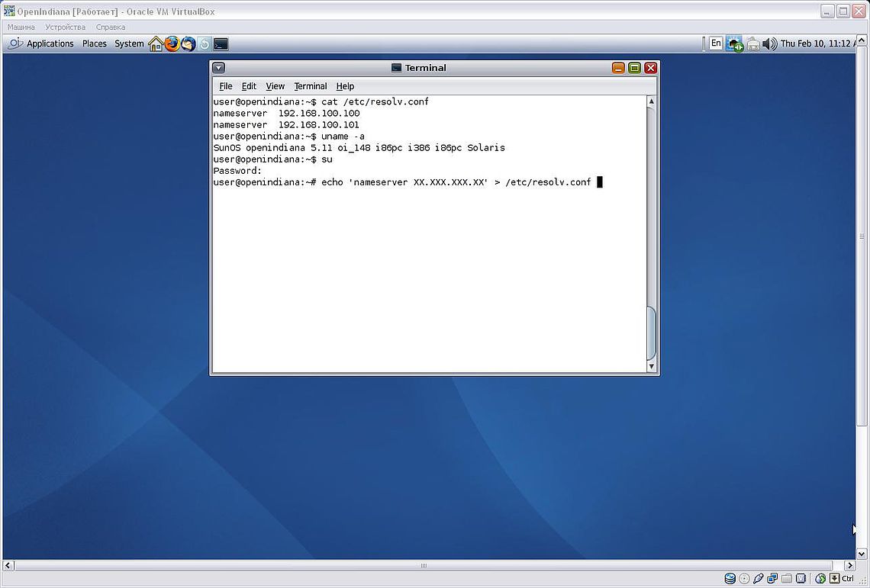870x588 pixels.
Task: Click VirtualBox vertical scrollbar up arrow
Action: tap(862, 40)
